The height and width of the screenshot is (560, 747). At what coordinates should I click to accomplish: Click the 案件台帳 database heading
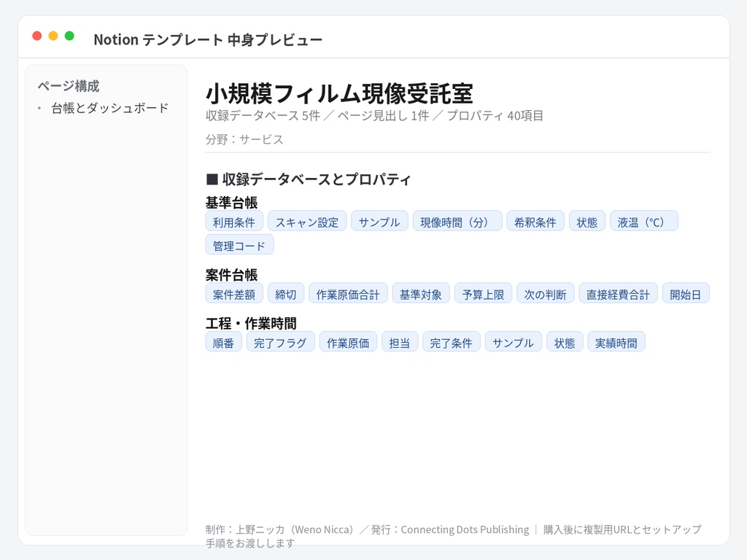coord(231,275)
